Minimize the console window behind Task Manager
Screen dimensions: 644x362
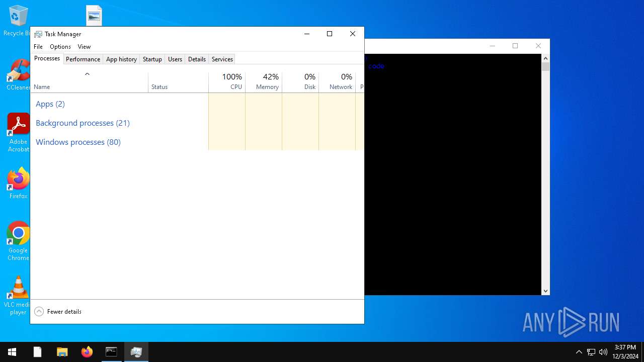(x=493, y=46)
